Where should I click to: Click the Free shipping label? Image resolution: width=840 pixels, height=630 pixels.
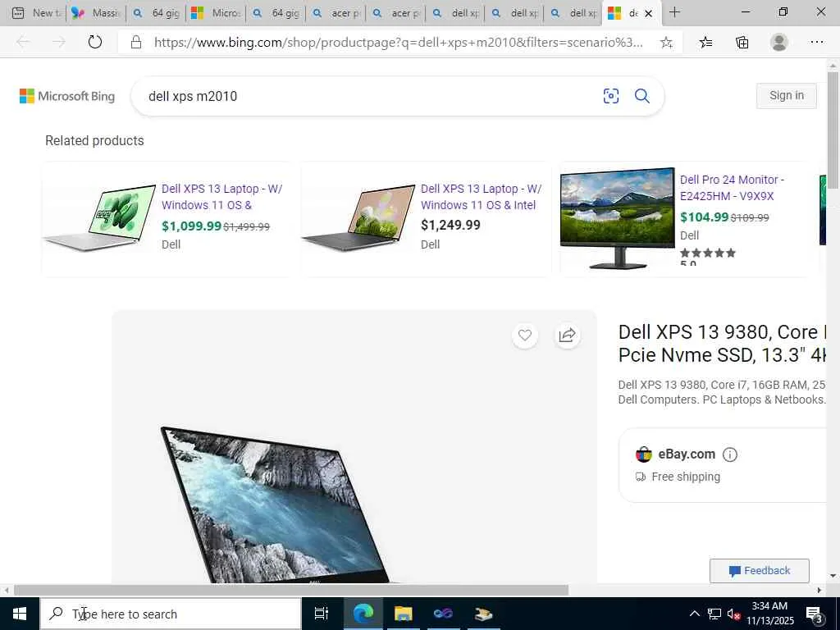[x=686, y=477]
